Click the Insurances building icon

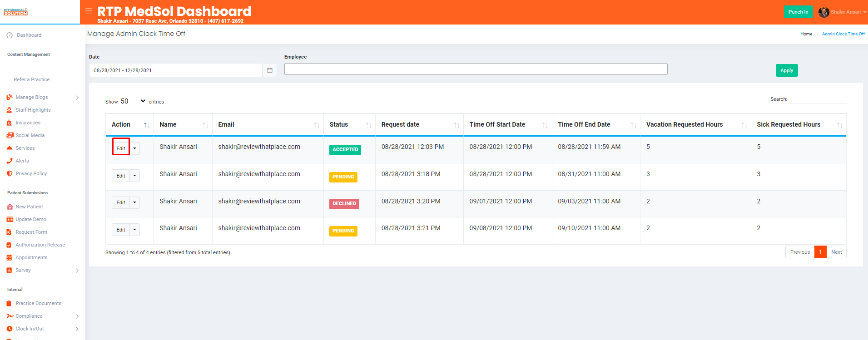click(x=9, y=123)
